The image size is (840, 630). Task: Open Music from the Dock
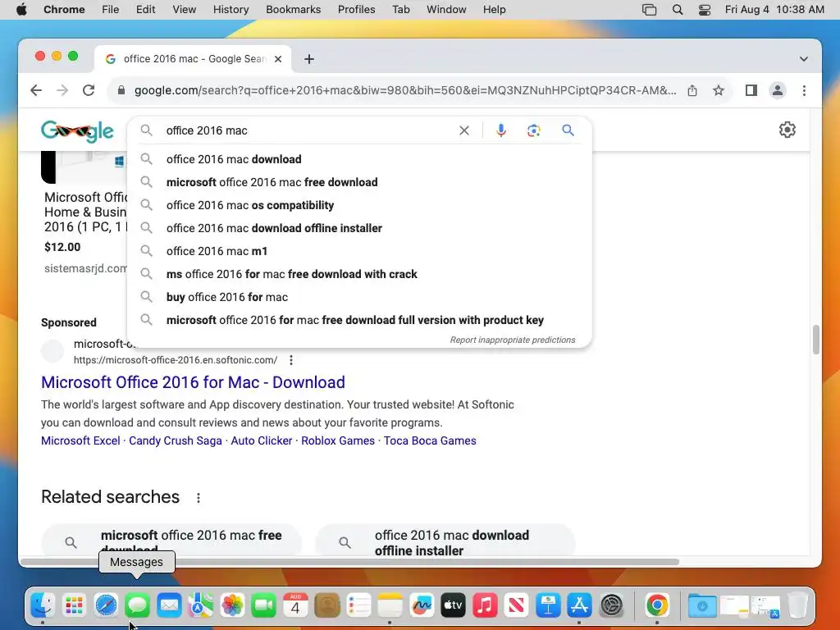click(485, 605)
